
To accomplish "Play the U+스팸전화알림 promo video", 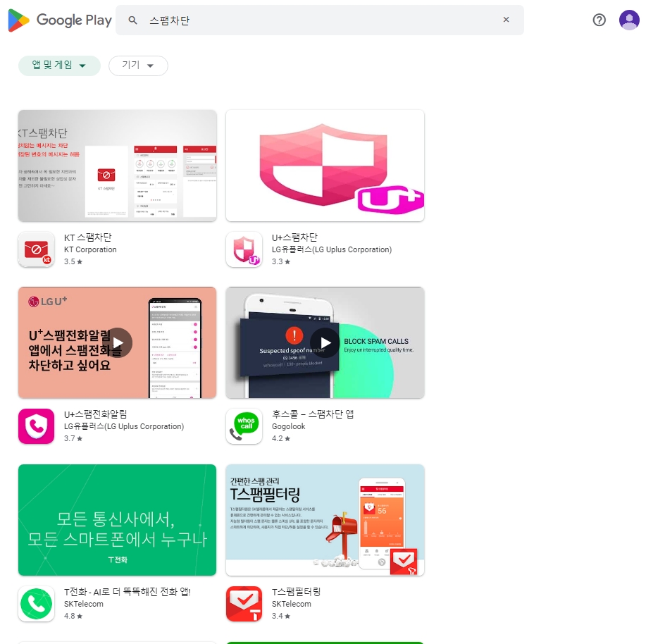I will tap(118, 343).
